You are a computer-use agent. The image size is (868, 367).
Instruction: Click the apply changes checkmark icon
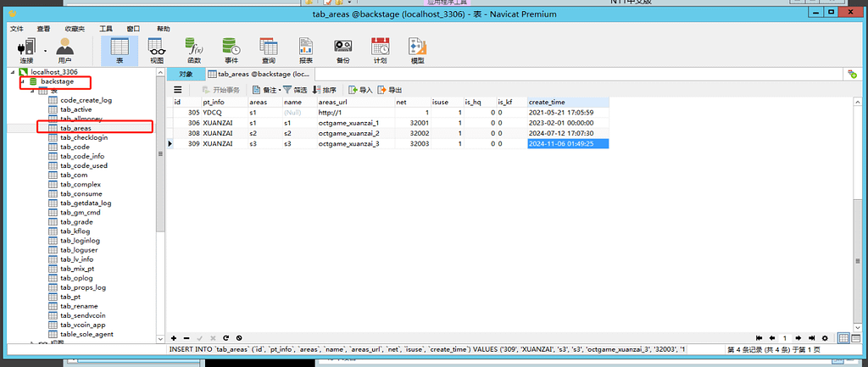(x=200, y=337)
